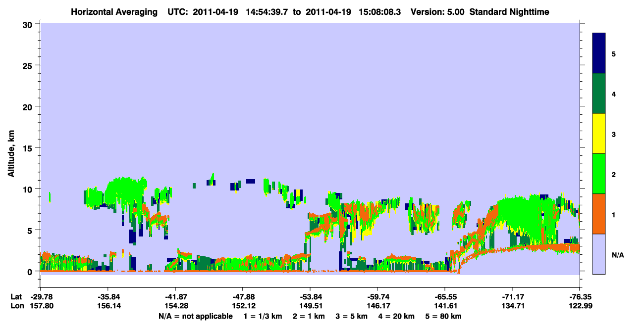
Task: Click the color bar label 4
Action: click(614, 94)
